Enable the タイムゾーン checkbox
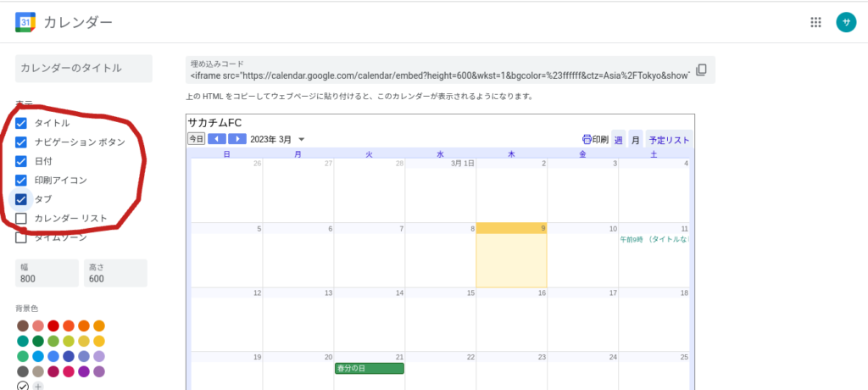Viewport: 868px width, 390px height. pyautogui.click(x=22, y=237)
